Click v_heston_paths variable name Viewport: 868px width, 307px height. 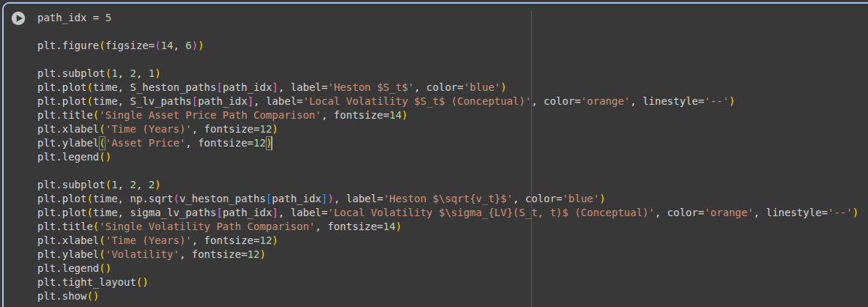click(223, 199)
